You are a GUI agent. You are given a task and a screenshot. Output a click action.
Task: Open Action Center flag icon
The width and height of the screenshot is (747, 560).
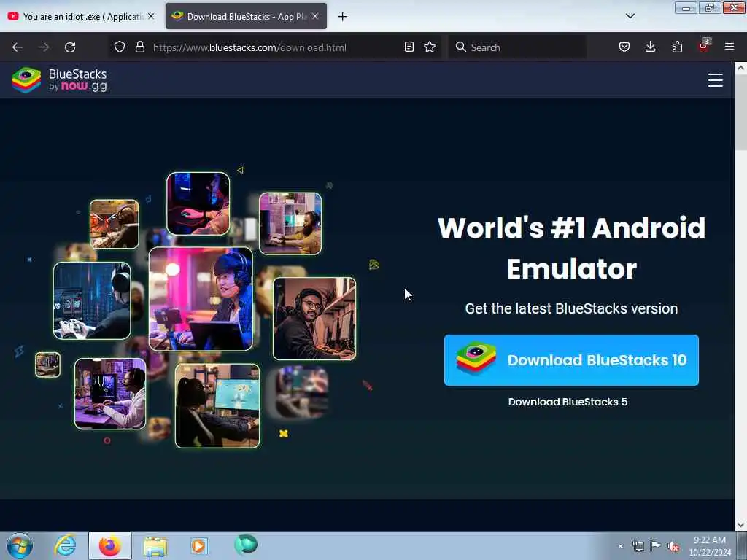pyautogui.click(x=656, y=546)
